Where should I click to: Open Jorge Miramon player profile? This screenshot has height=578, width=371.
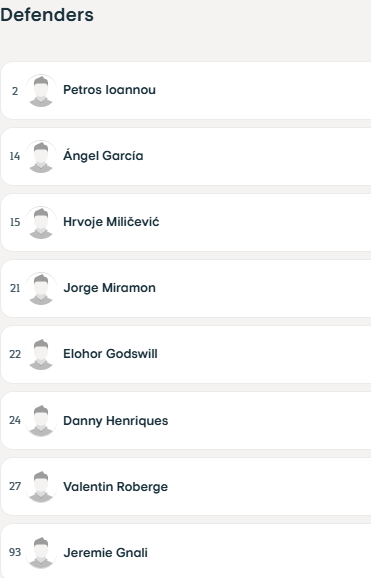[x=110, y=288]
